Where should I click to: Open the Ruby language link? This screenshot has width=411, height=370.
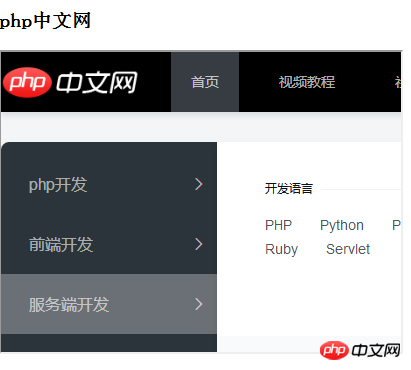pos(281,250)
